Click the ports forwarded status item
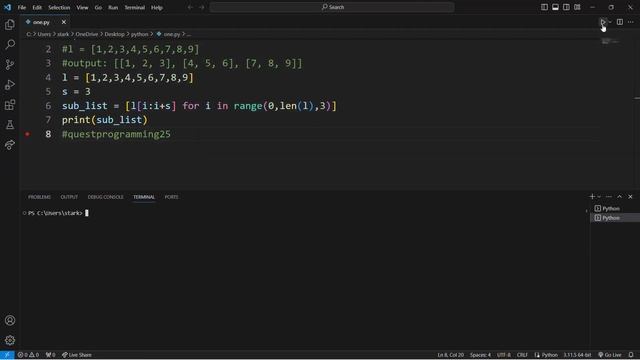The image size is (640, 360). (x=50, y=355)
